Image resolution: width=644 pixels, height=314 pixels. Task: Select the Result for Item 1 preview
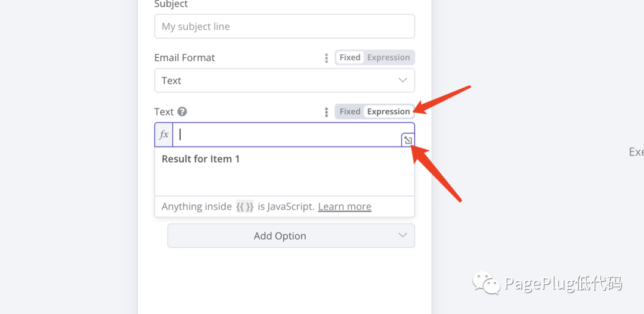tap(201, 159)
